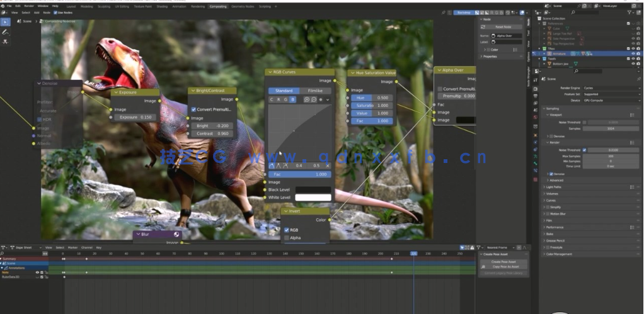Click the pin icon in properties header

(x=639, y=79)
